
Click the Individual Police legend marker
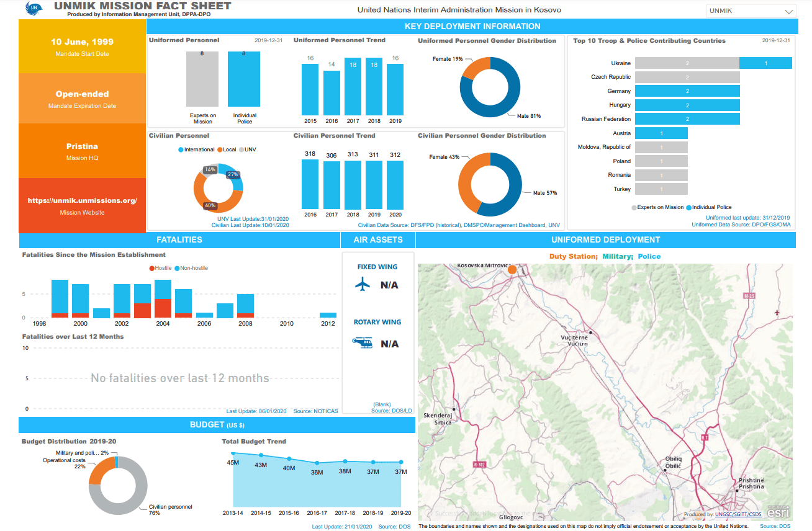688,207
